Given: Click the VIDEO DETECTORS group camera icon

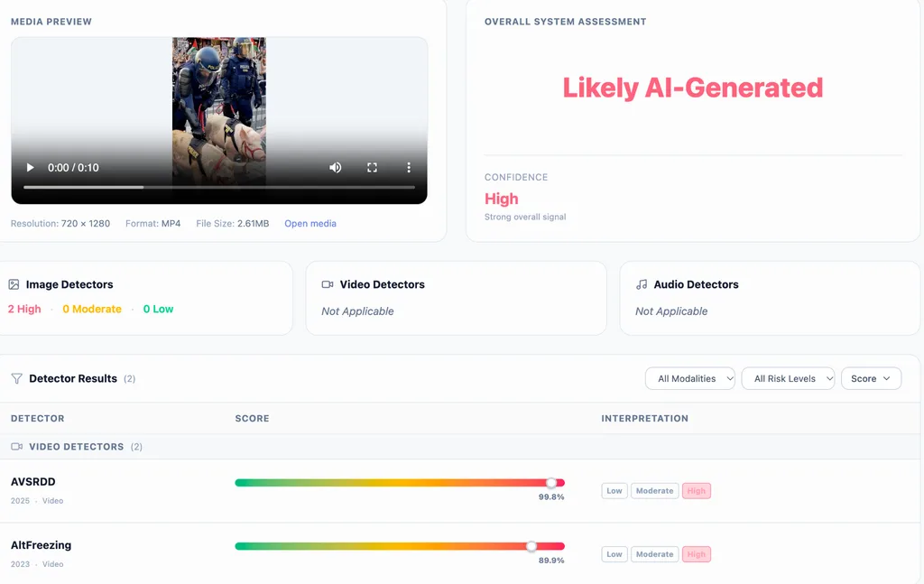Looking at the screenshot, I should tap(17, 447).
